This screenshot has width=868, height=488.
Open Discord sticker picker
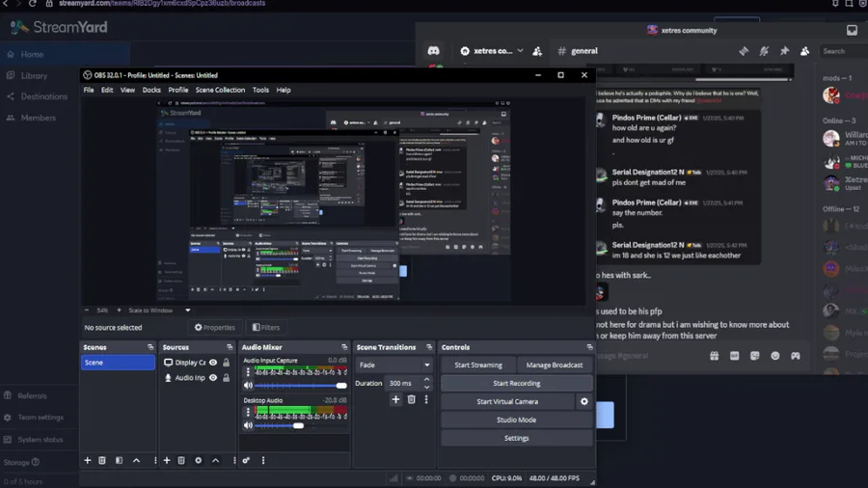755,356
